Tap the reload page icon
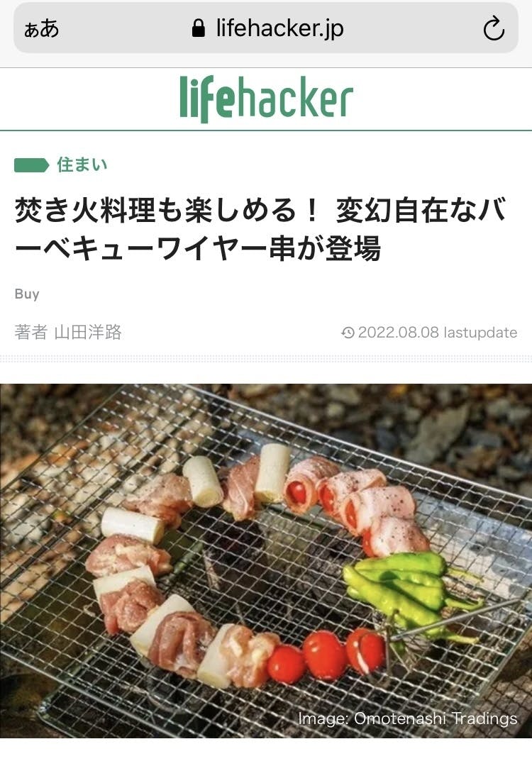 click(x=494, y=28)
